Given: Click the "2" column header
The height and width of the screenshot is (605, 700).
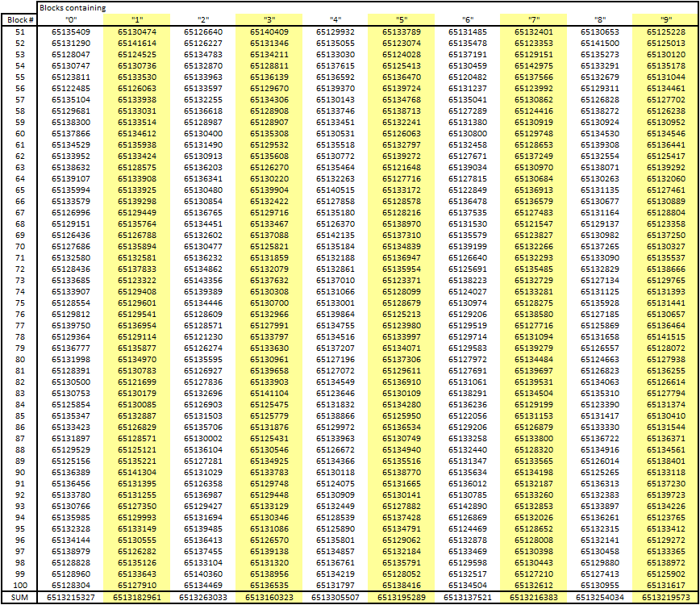Looking at the screenshot, I should 203,19.
